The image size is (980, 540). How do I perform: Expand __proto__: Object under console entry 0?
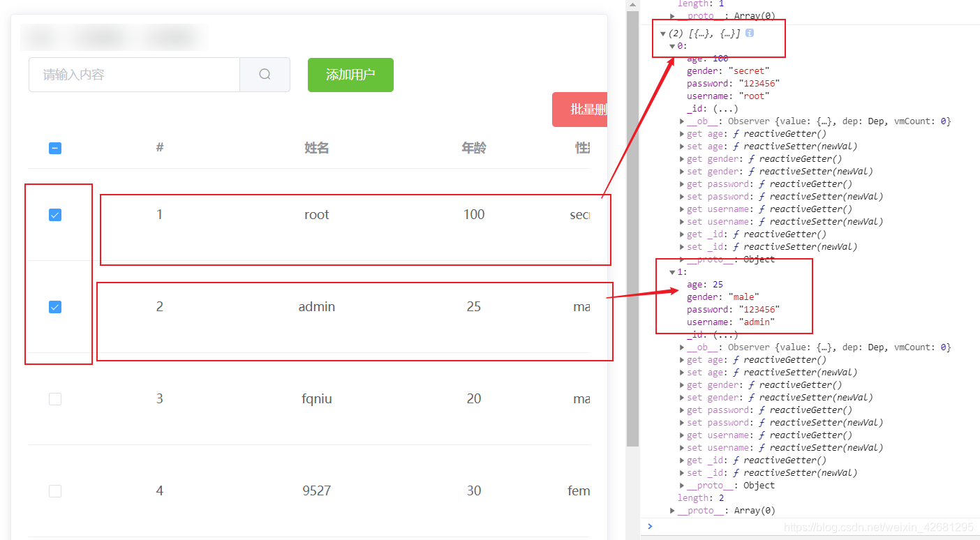coord(682,260)
